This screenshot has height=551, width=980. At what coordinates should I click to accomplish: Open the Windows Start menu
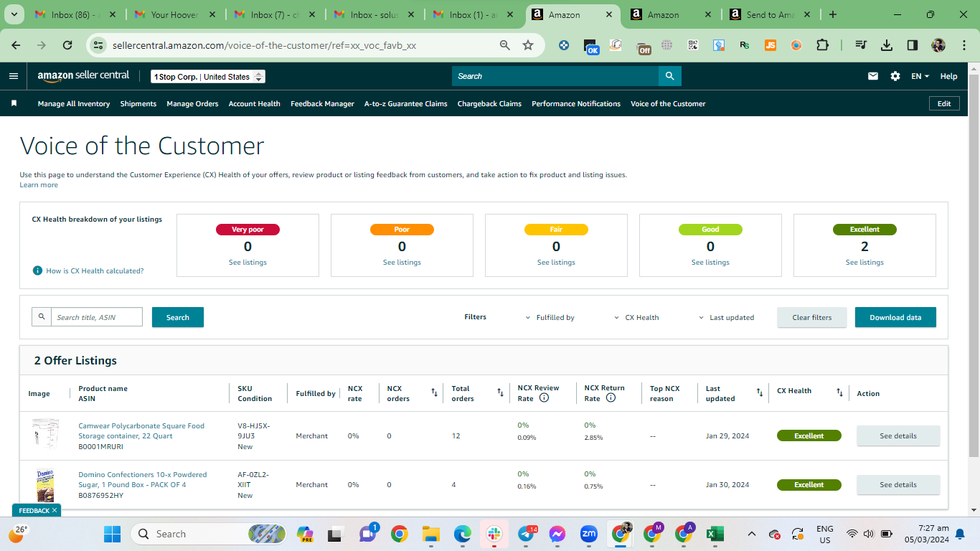[113, 534]
